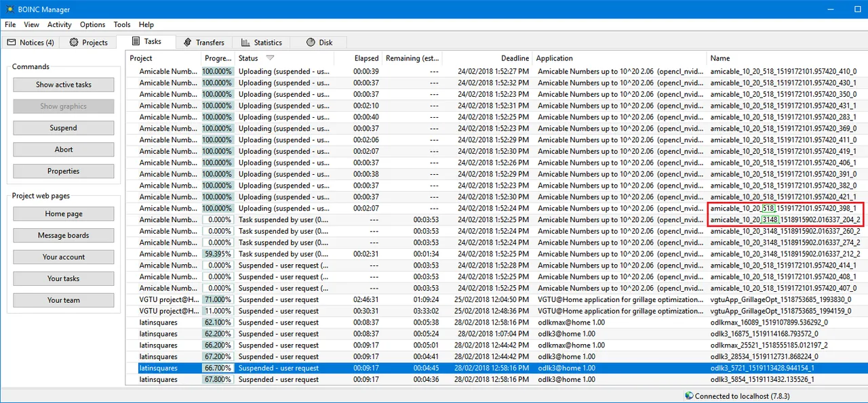Click deadline 25/02/2018 12:04:50 PM cell
868x403 pixels.
point(493,299)
